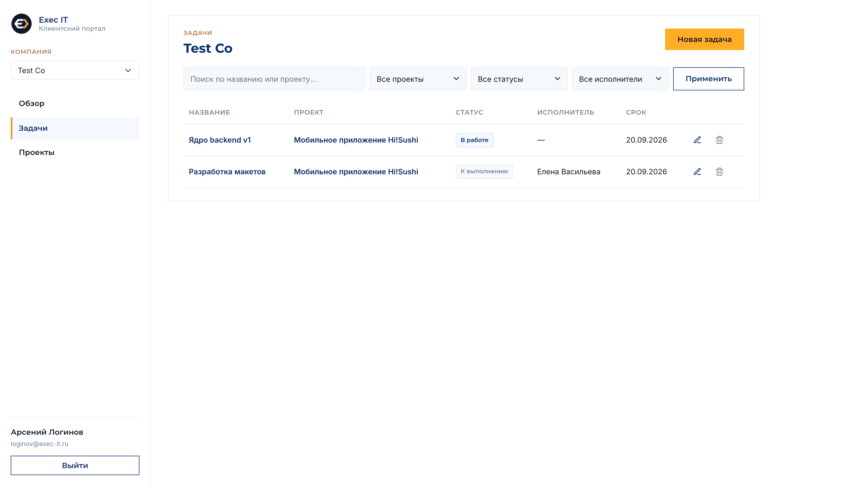Click the 'К выполнению' status badge

(484, 171)
